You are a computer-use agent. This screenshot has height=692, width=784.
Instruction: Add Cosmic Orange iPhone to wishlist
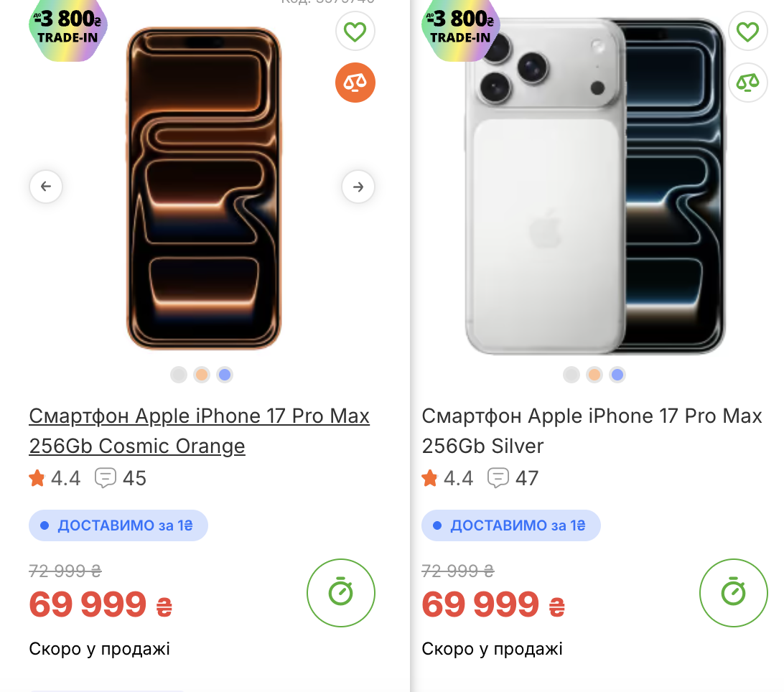pos(355,32)
